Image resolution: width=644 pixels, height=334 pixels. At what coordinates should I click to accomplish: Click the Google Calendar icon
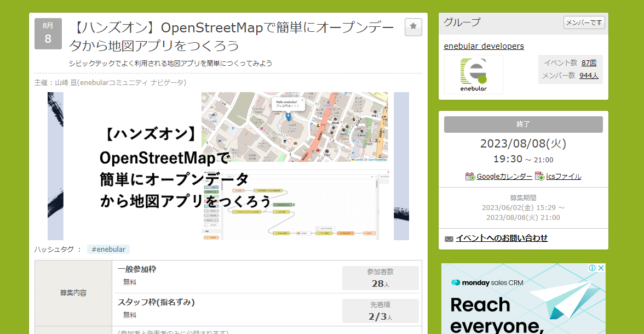pos(470,177)
